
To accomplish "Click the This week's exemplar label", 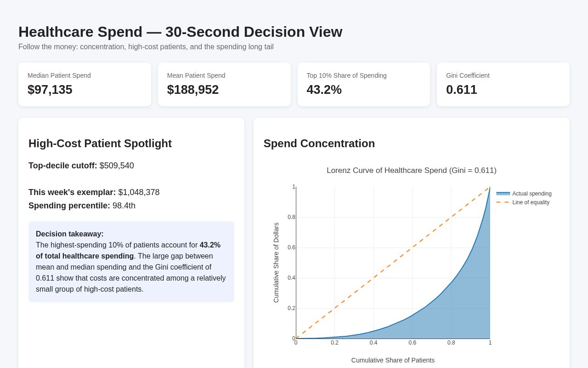I will coord(72,192).
